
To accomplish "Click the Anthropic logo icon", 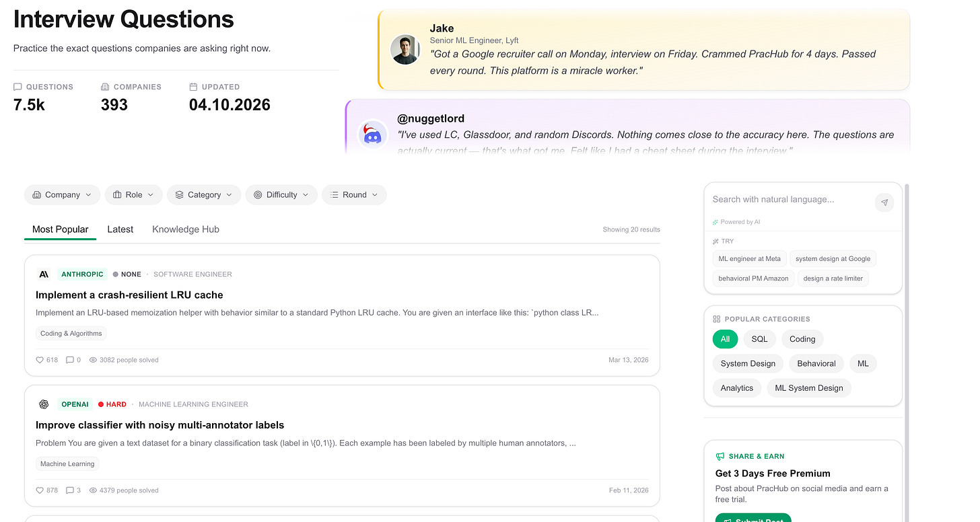I will pyautogui.click(x=44, y=274).
